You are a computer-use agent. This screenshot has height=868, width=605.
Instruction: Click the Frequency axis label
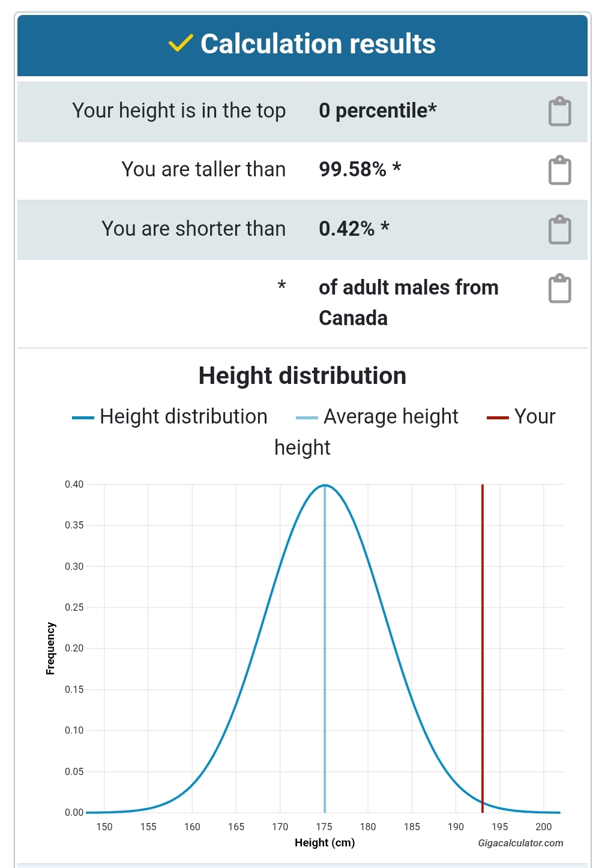(x=50, y=648)
